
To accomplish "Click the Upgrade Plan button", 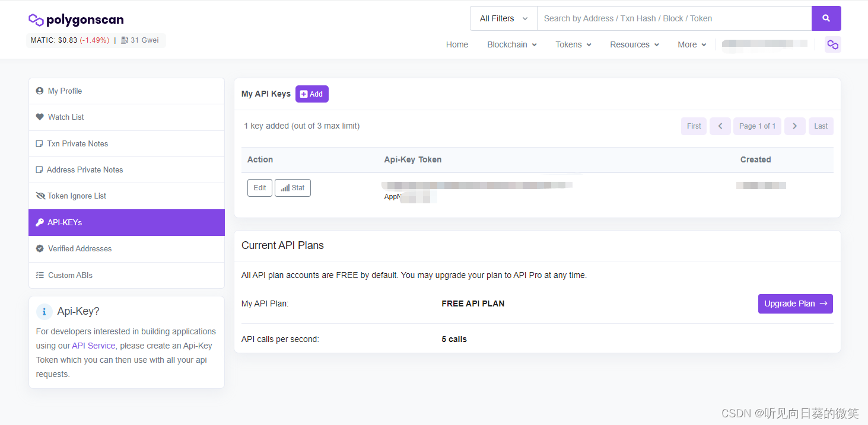I will click(x=795, y=303).
